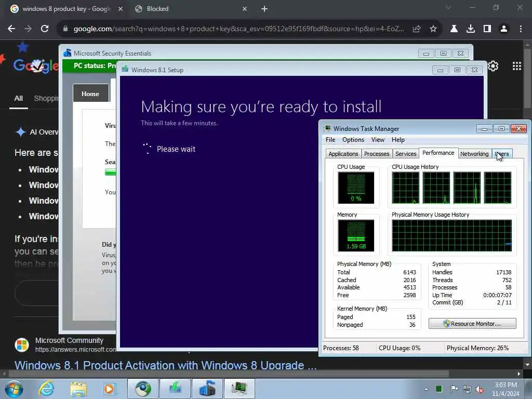The height and width of the screenshot is (399, 532).
Task: Select the Performance tab
Action: click(438, 153)
